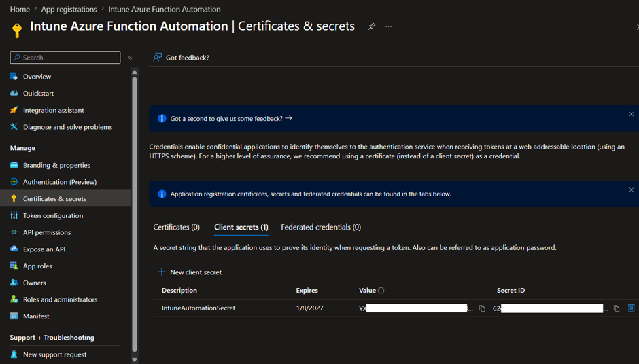This screenshot has width=639, height=364.
Task: Collapse the left navigation pane
Action: [130, 58]
